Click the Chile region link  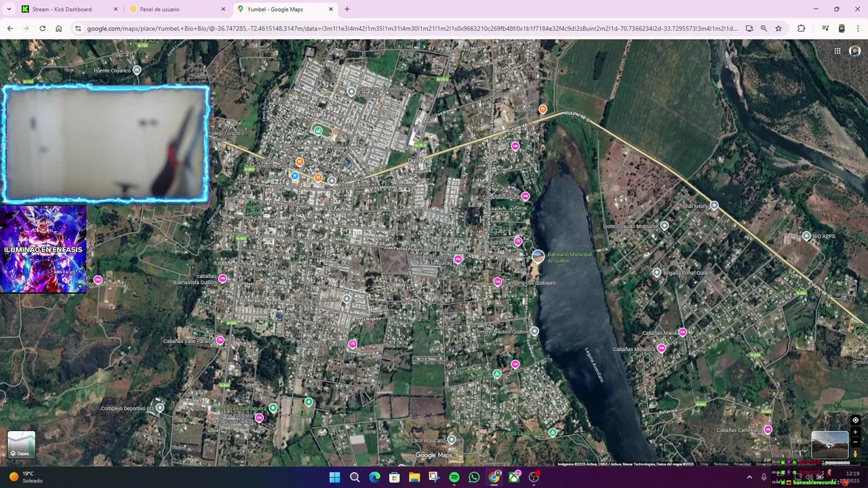point(704,464)
